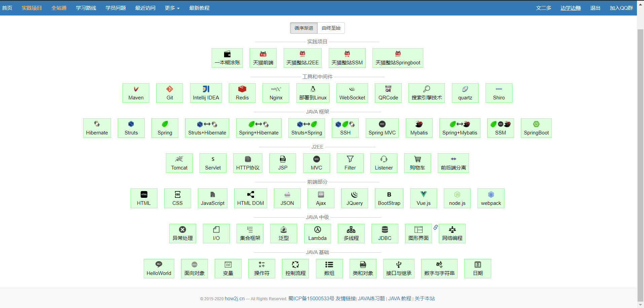Open the Mybatis tile
The height and width of the screenshot is (308, 644).
point(419,128)
